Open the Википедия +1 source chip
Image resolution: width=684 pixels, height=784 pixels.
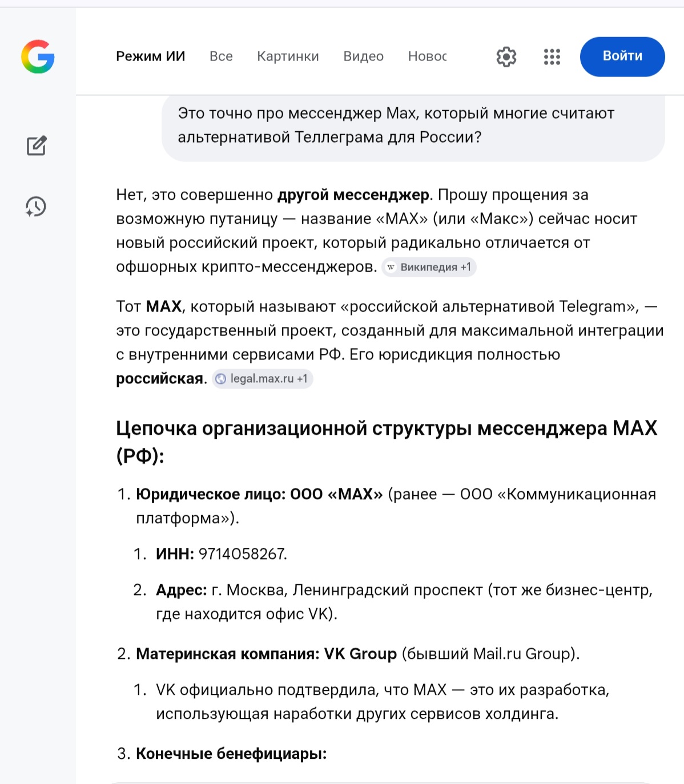(x=429, y=267)
